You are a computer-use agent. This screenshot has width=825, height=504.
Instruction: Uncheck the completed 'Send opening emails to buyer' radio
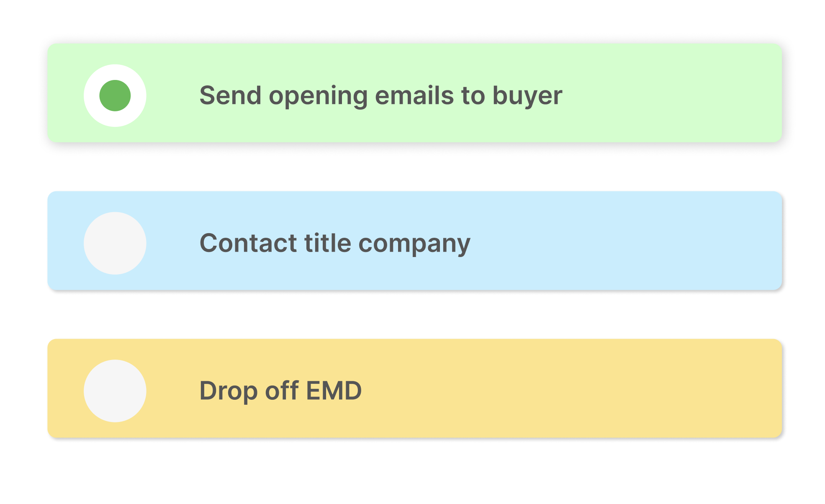(115, 95)
